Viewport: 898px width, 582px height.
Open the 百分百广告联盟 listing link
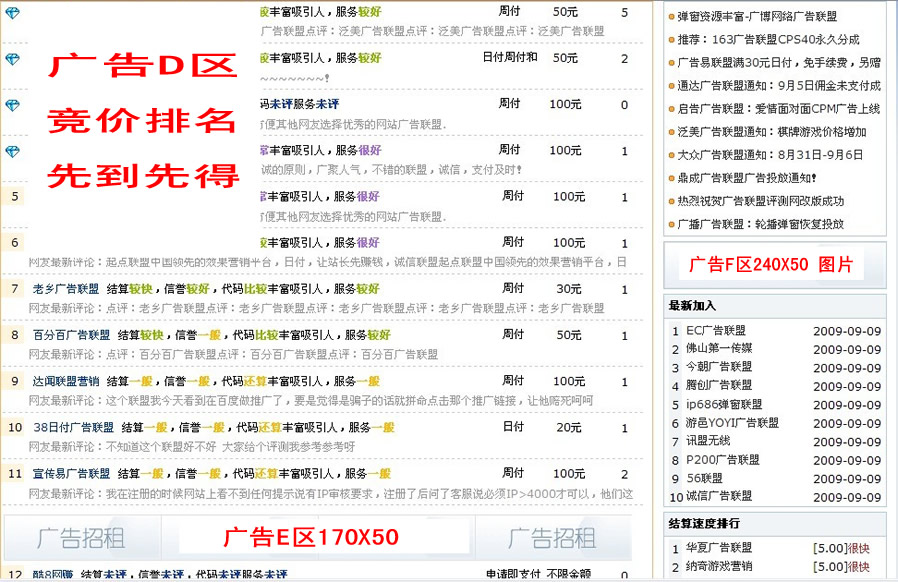71,335
